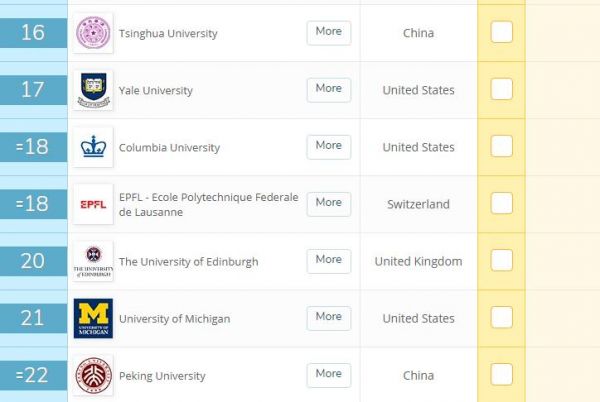The image size is (600, 402).
Task: Select the checkbox in Columbia University row
Action: [x=502, y=146]
